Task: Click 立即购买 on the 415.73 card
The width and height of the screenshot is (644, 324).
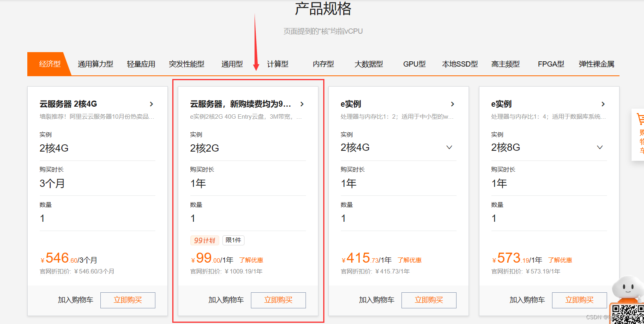Action: tap(429, 300)
